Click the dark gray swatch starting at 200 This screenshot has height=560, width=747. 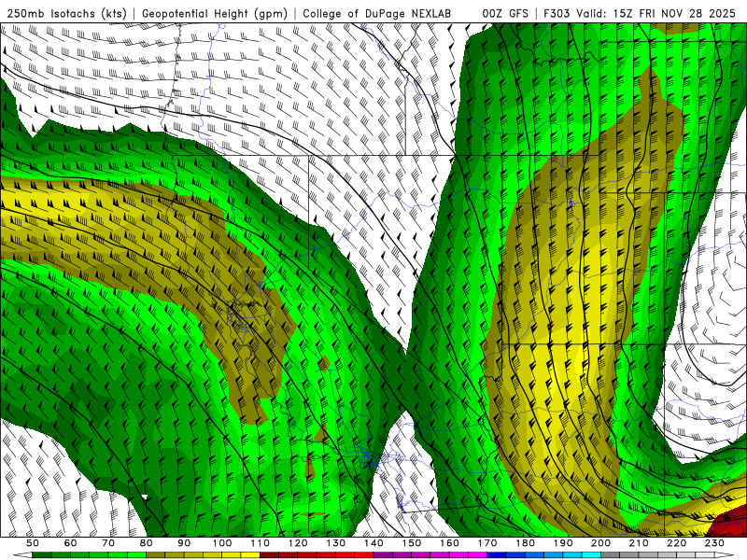click(611, 554)
